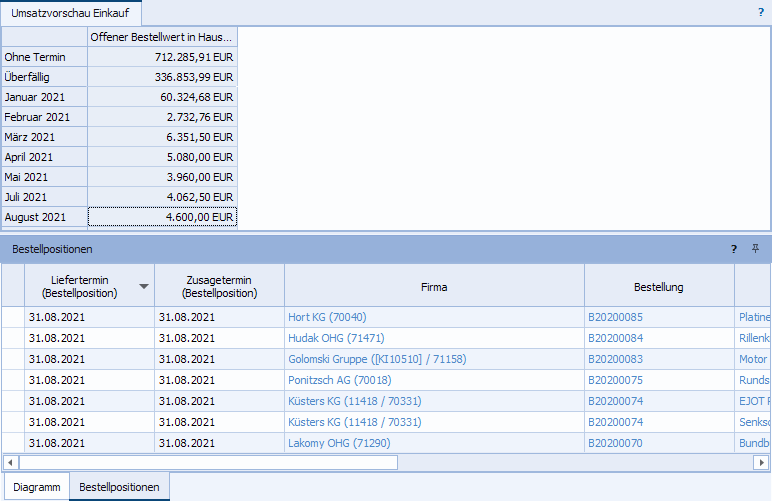
Task: Select the Bestellpositionen bottom tab
Action: [x=119, y=488]
